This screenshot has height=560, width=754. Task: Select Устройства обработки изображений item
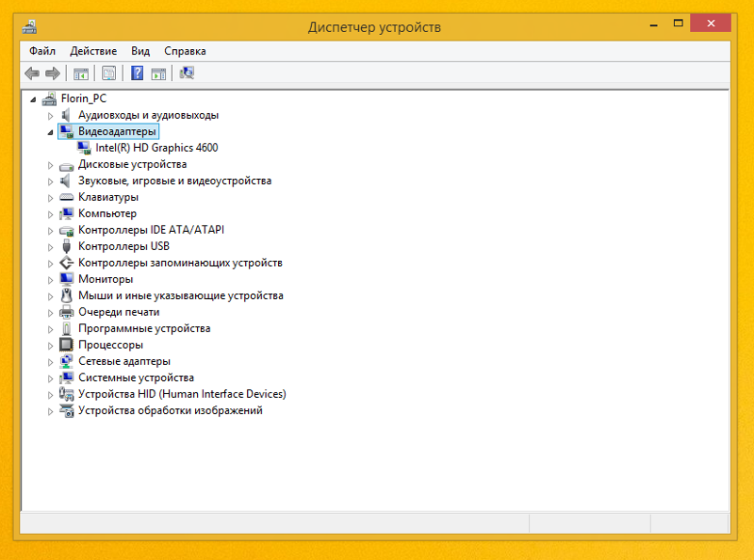[x=171, y=410]
